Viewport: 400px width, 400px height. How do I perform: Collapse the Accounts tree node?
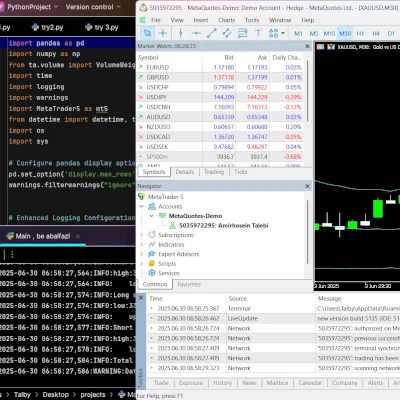141,206
